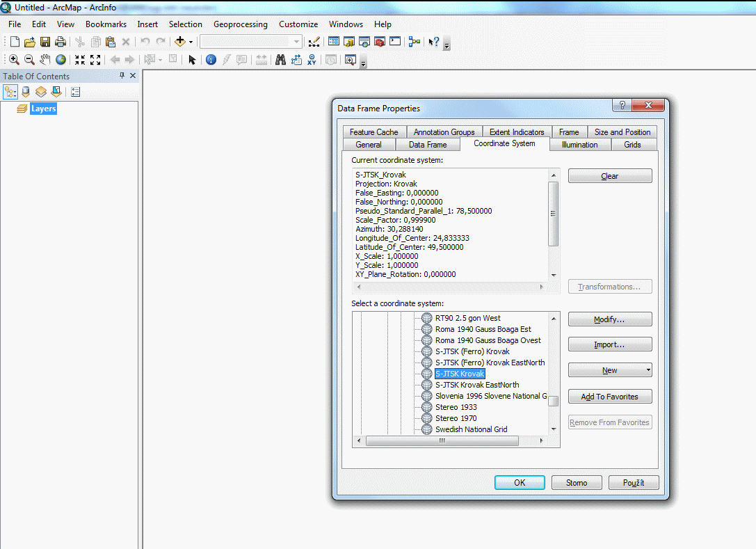Open the Find binoculars tool

[x=280, y=60]
